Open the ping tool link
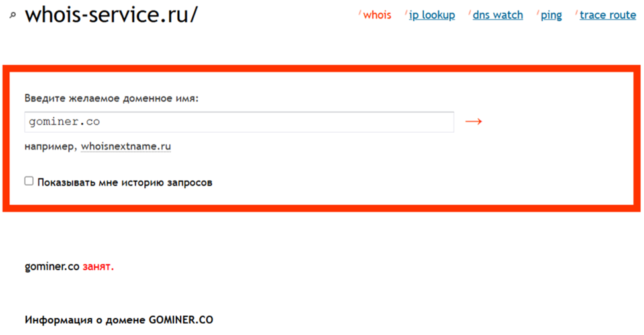 coord(551,16)
